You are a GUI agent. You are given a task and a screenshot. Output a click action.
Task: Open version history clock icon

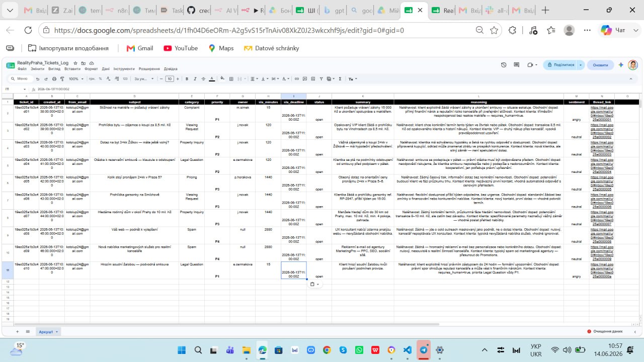pyautogui.click(x=504, y=65)
